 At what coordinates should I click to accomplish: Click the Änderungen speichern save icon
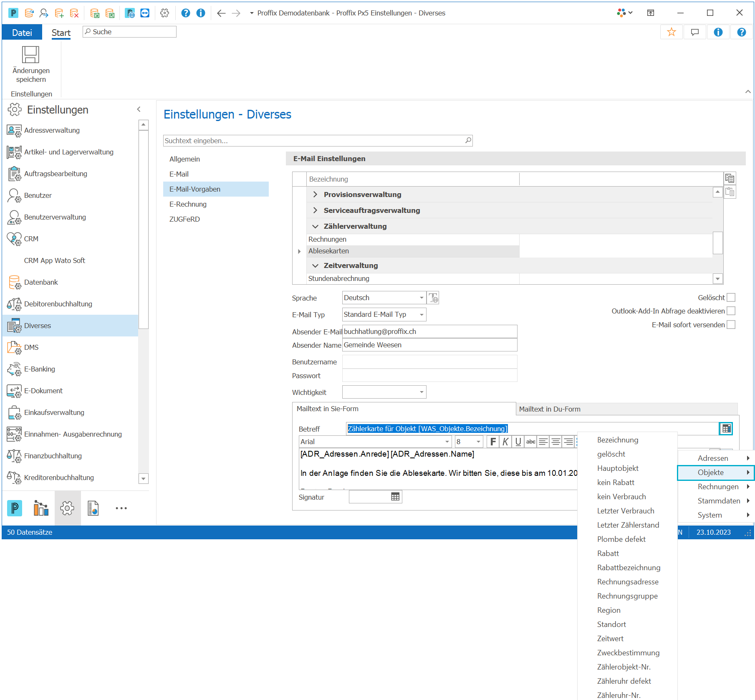pos(31,55)
